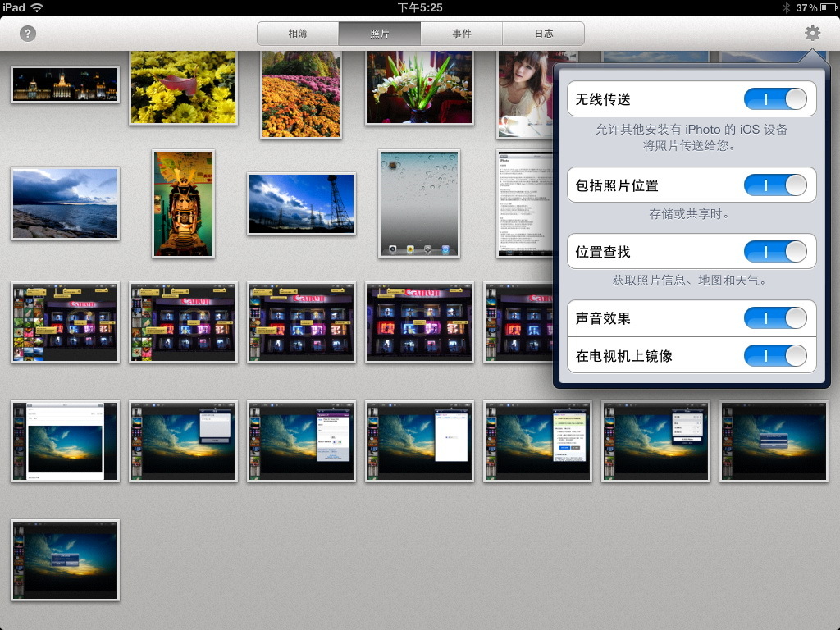This screenshot has height=630, width=840.
Task: Turn off the 在电视机上镜像 TV mirroring switch
Action: tap(774, 356)
